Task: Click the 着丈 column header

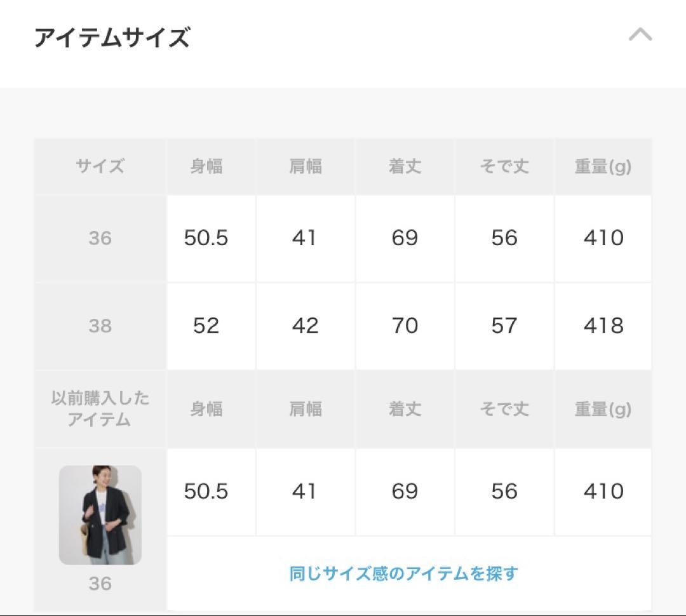Action: click(x=405, y=166)
